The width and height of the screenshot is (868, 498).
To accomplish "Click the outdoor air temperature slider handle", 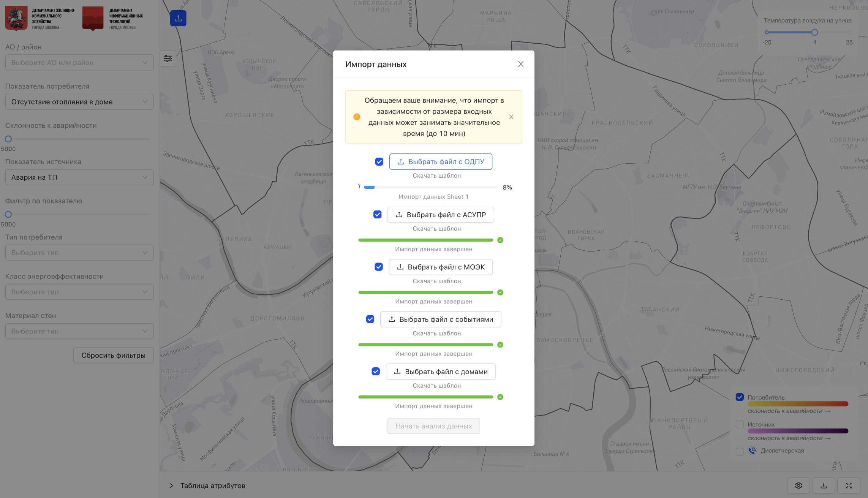I will 814,32.
